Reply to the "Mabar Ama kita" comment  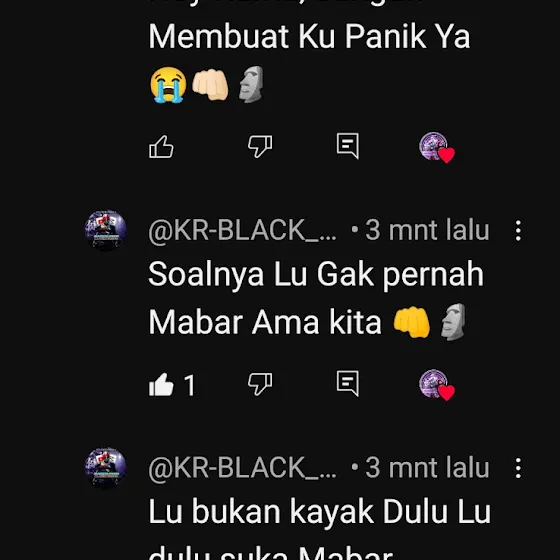point(348,383)
